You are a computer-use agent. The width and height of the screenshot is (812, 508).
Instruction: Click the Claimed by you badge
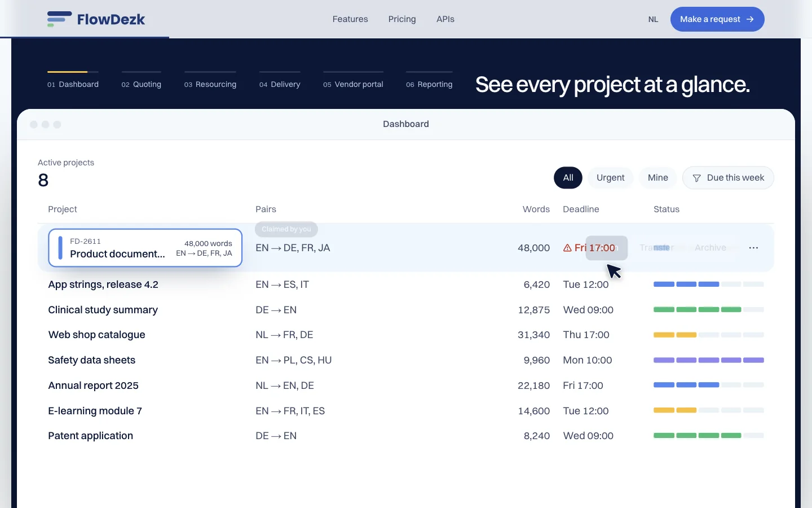[x=286, y=229]
